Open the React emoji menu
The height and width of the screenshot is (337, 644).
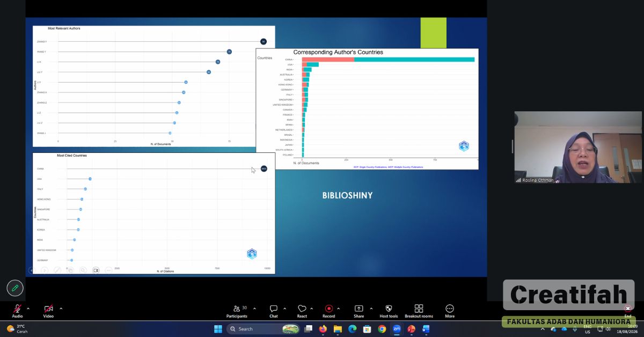click(x=302, y=311)
